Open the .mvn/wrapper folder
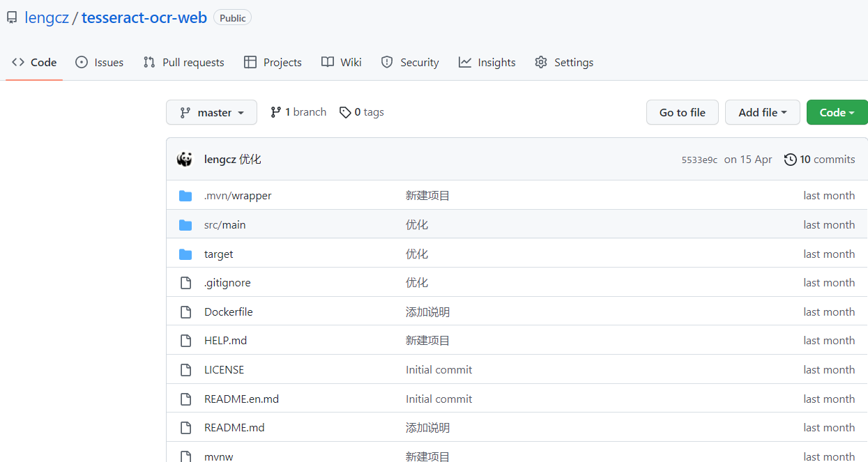Viewport: 868px width, 462px height. (x=238, y=196)
